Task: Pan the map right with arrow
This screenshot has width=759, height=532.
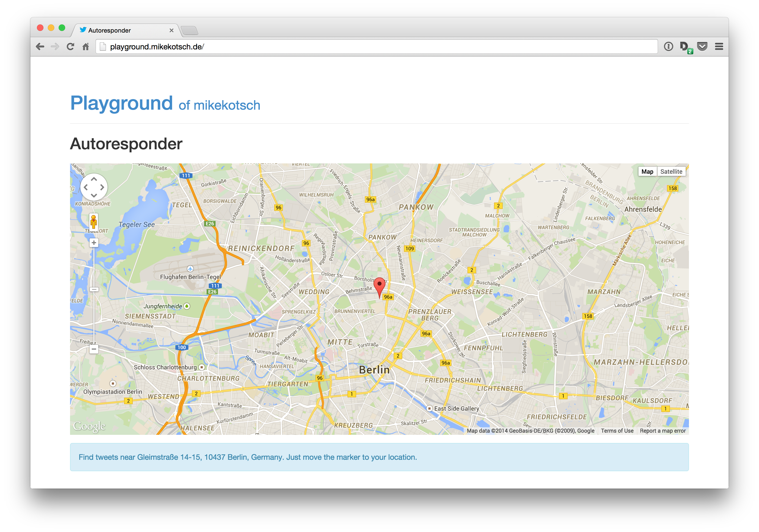Action: (x=102, y=187)
